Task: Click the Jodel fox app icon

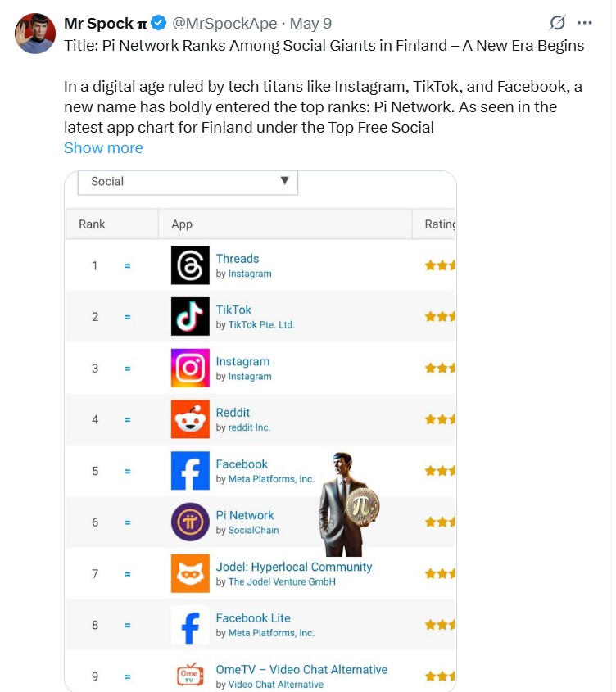Action: [x=190, y=573]
